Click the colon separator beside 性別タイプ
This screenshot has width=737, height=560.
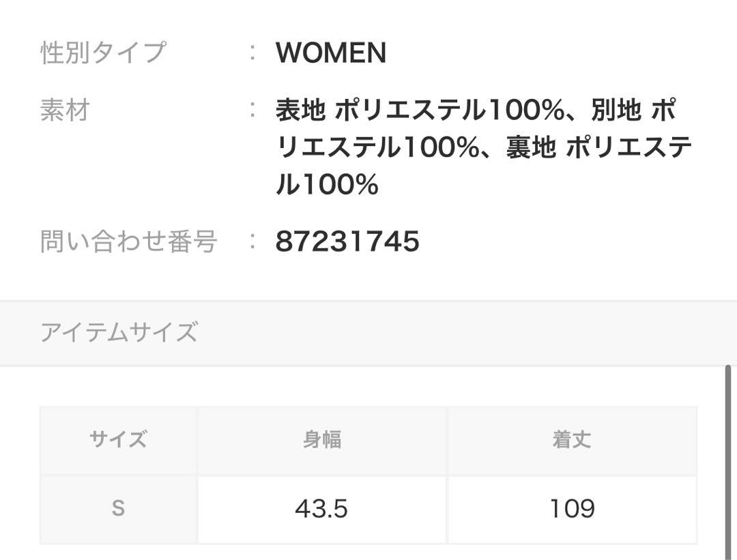coord(253,52)
